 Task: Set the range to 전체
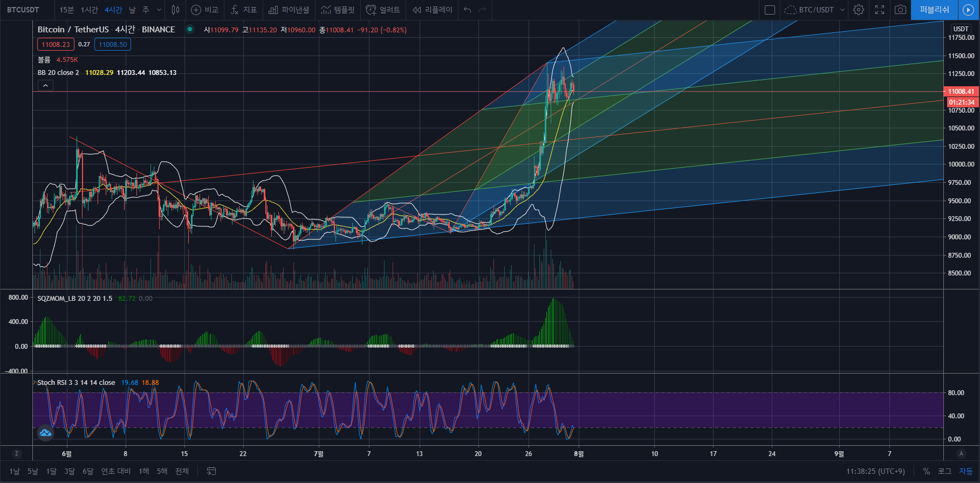pyautogui.click(x=182, y=471)
